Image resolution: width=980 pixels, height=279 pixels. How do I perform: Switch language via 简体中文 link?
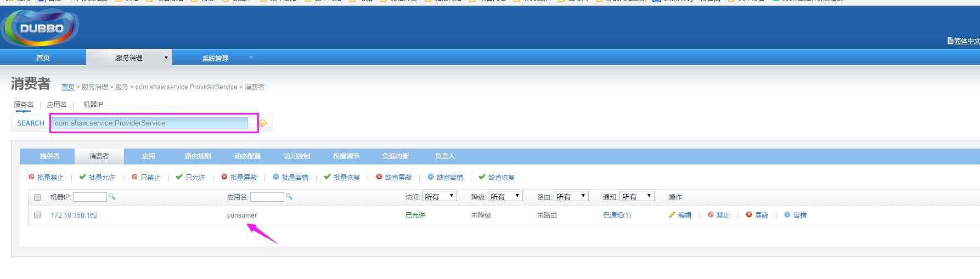pos(967,41)
